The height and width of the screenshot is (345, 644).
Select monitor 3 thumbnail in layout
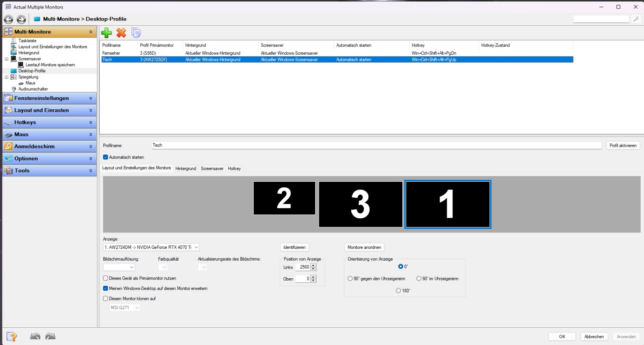tap(361, 204)
